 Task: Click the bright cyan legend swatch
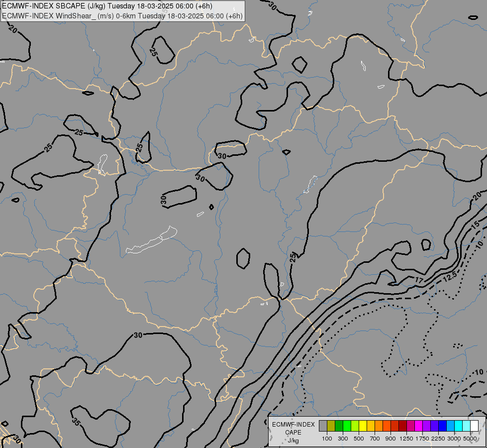pos(458,426)
